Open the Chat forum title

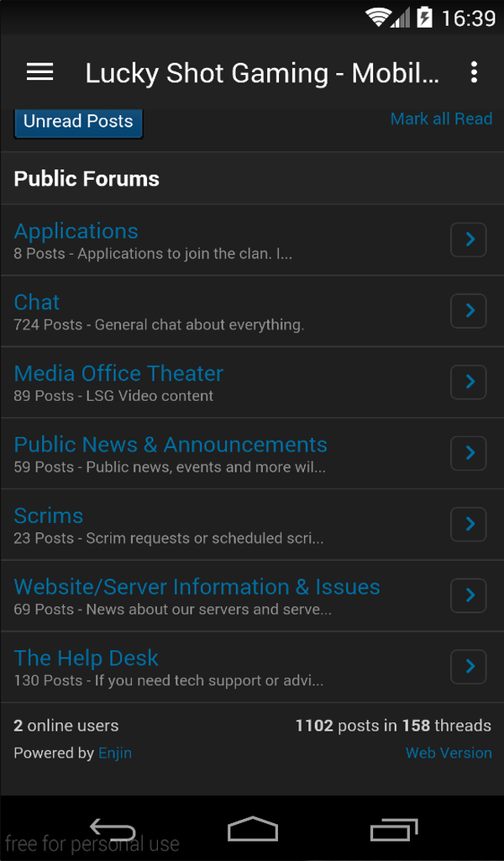(x=37, y=303)
